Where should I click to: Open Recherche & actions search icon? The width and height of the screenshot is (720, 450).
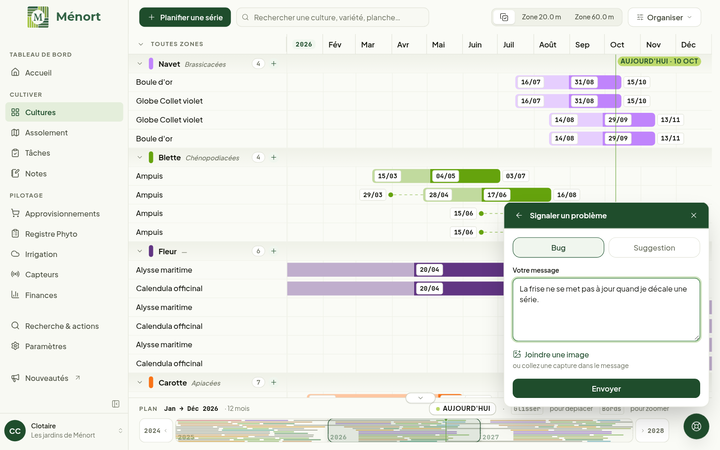pyautogui.click(x=15, y=326)
